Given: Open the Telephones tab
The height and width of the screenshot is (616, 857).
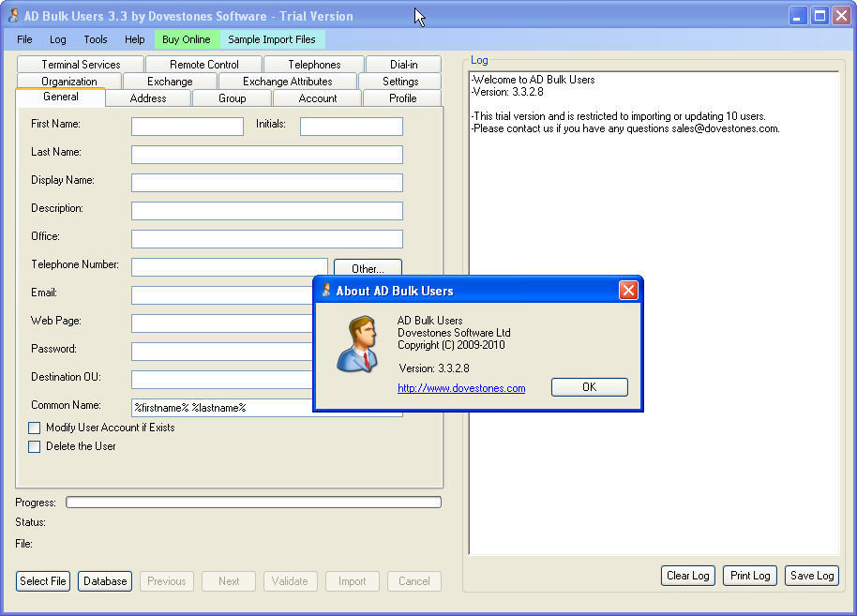Looking at the screenshot, I should pos(314,65).
